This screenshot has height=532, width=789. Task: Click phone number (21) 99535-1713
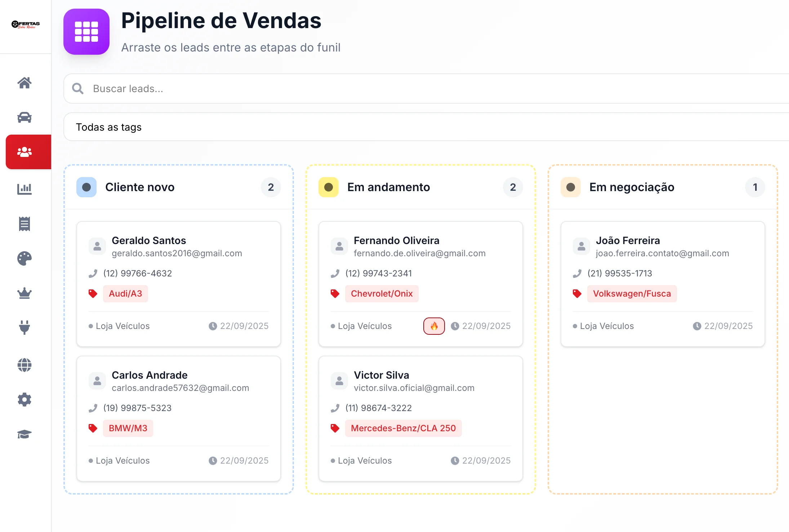pos(620,274)
